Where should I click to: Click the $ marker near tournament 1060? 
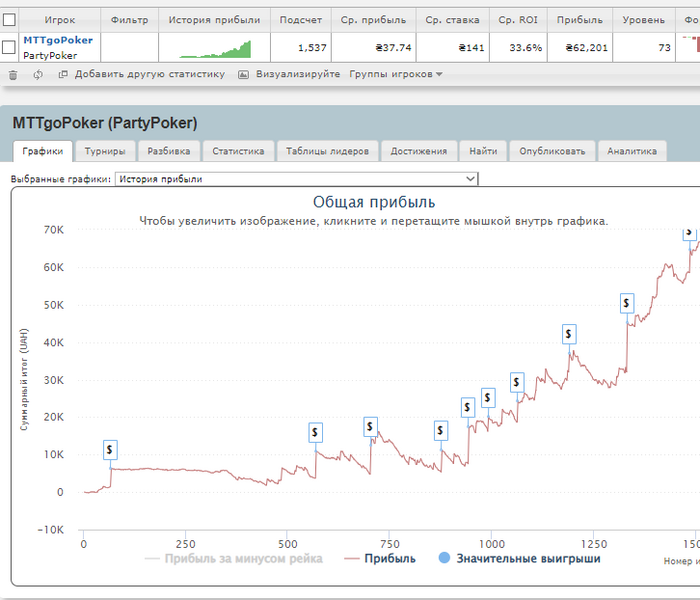(x=517, y=382)
